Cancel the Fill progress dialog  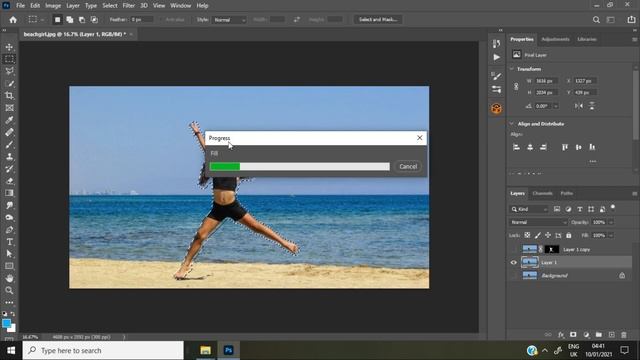coord(408,167)
